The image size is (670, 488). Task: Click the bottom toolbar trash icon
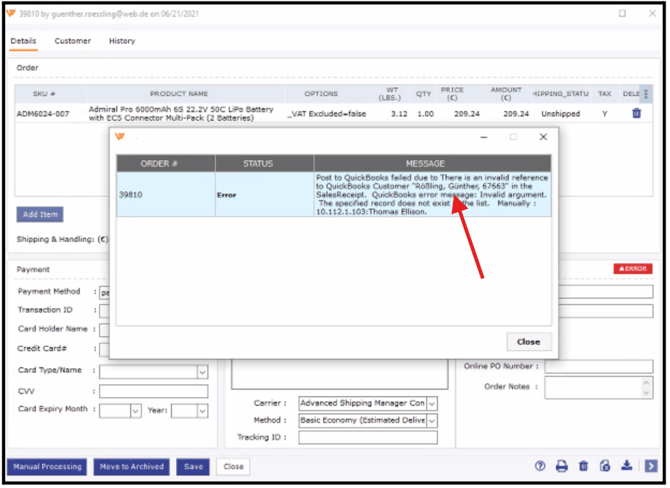click(x=584, y=466)
